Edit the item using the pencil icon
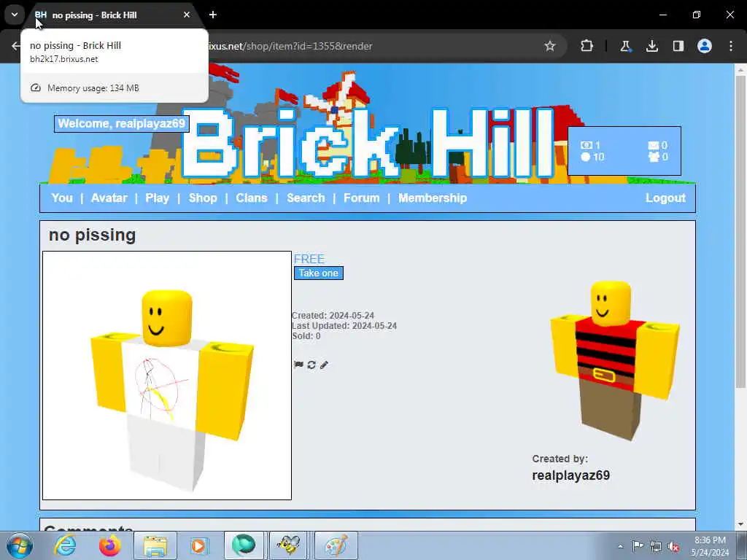747x560 pixels. pyautogui.click(x=324, y=365)
